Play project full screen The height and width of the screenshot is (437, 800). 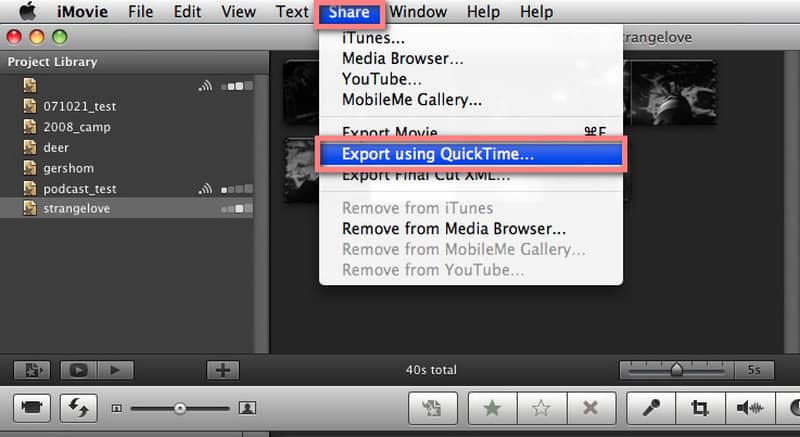pos(79,370)
